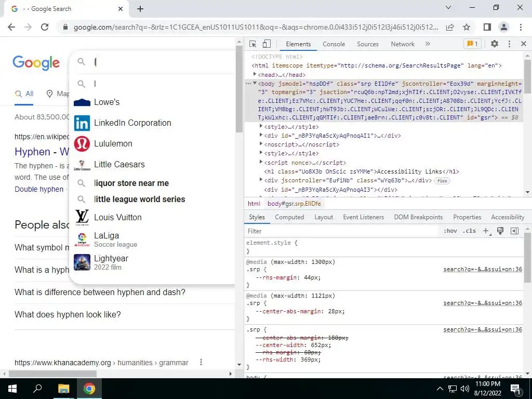The height and width of the screenshot is (399, 532).
Task: Open the DOM Breakpoints tab
Action: (418, 217)
